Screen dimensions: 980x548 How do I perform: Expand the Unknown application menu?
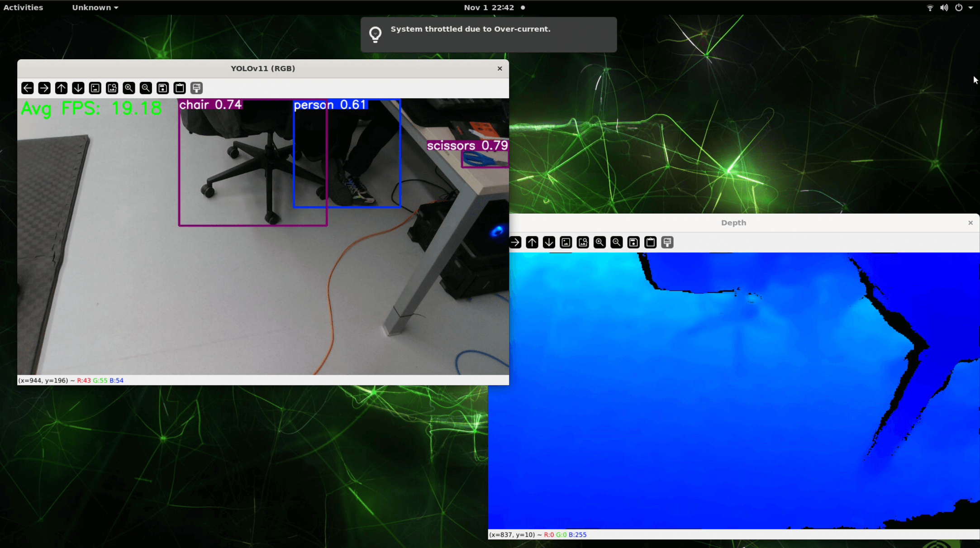(x=95, y=7)
